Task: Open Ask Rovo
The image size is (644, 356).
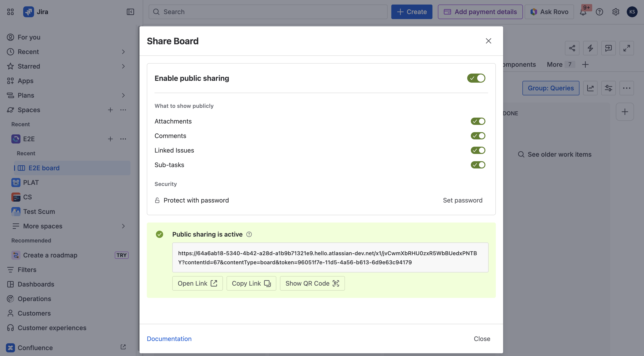Action: [549, 12]
